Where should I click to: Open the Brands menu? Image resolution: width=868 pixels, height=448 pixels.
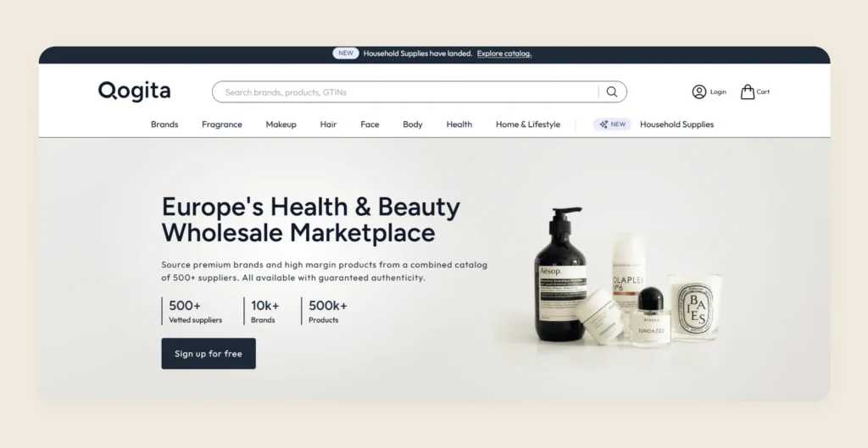coord(164,124)
